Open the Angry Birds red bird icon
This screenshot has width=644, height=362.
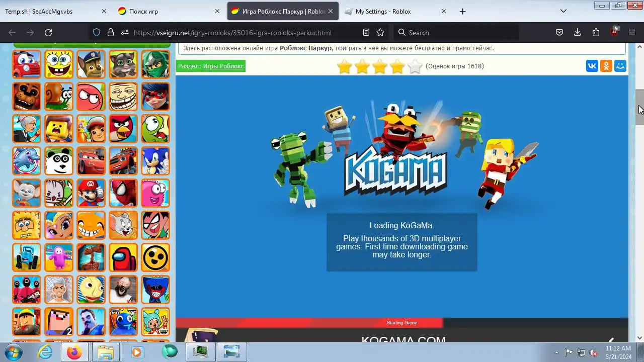coord(123,129)
